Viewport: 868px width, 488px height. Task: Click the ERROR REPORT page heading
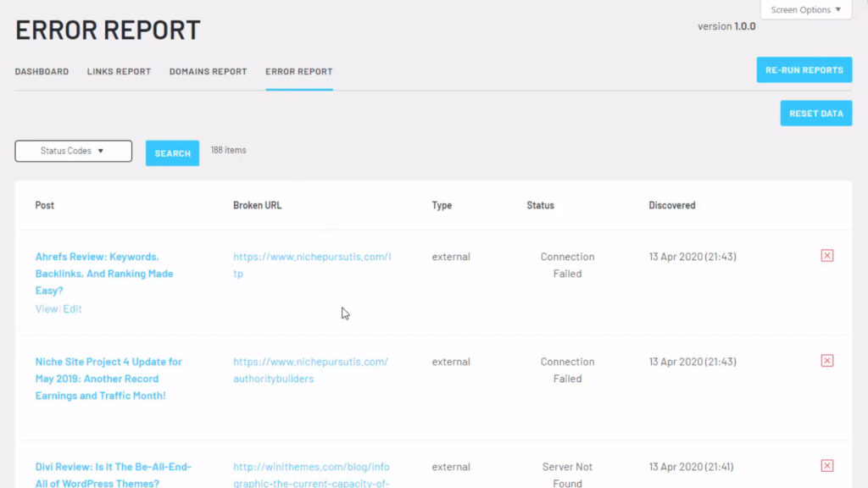coord(108,30)
